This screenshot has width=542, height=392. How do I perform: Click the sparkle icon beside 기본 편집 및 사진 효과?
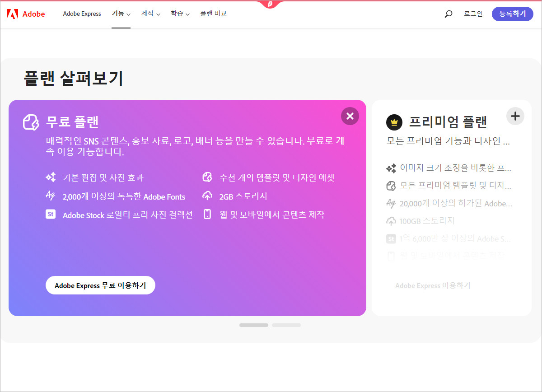[51, 177]
